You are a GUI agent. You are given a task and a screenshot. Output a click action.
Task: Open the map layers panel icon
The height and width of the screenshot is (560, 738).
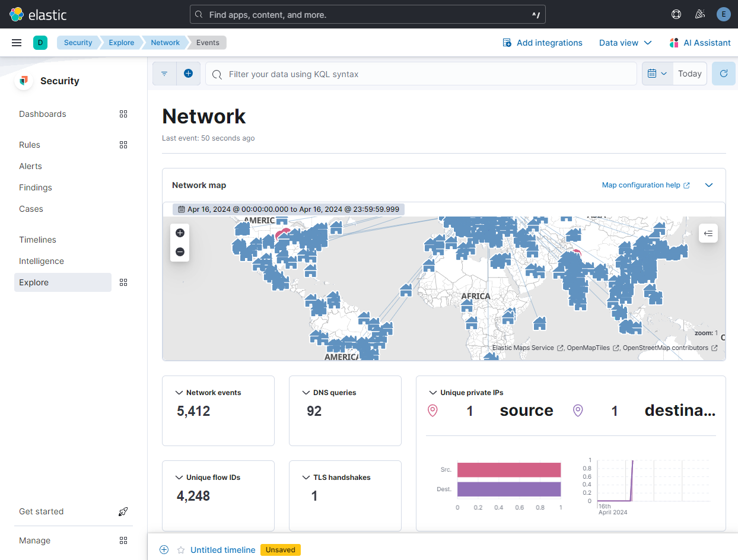click(708, 234)
